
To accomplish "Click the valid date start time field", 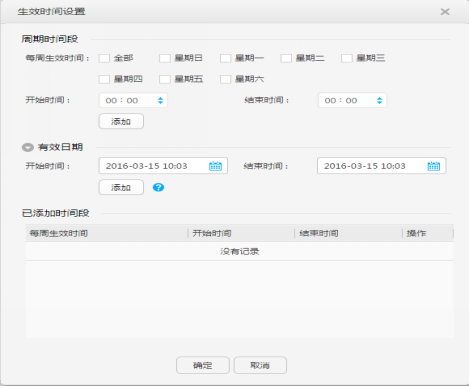I will [x=163, y=166].
